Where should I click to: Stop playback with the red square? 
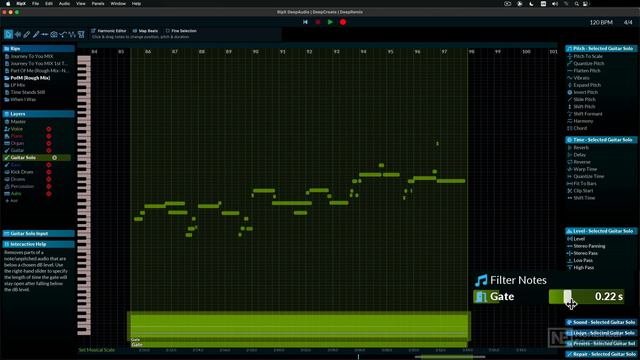(318, 22)
